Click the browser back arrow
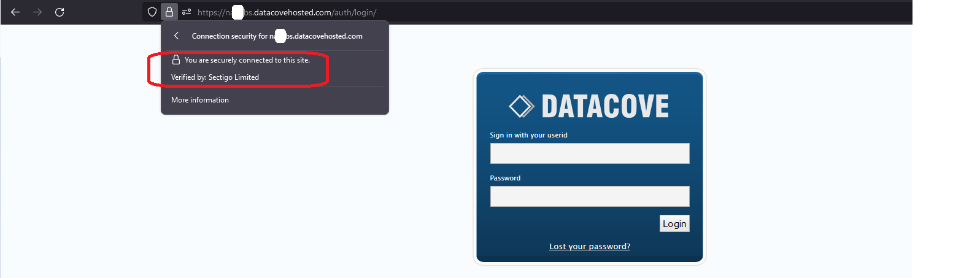 pos(15,12)
